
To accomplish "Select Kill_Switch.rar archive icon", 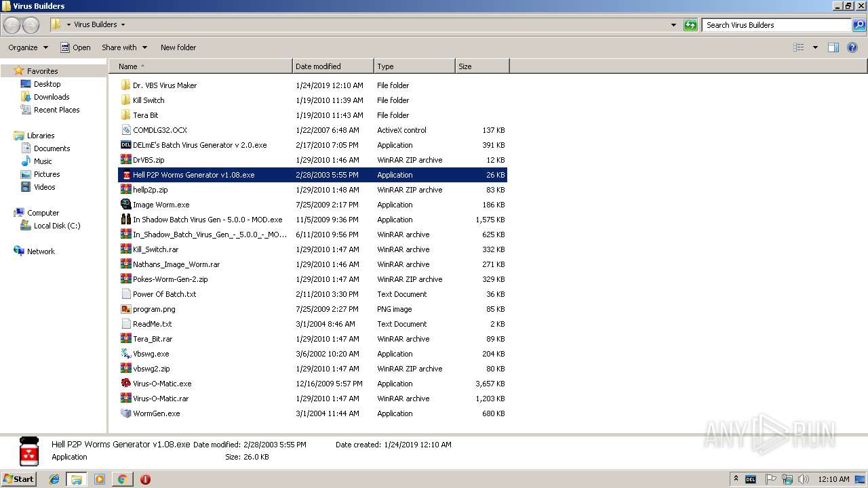I will (x=125, y=249).
